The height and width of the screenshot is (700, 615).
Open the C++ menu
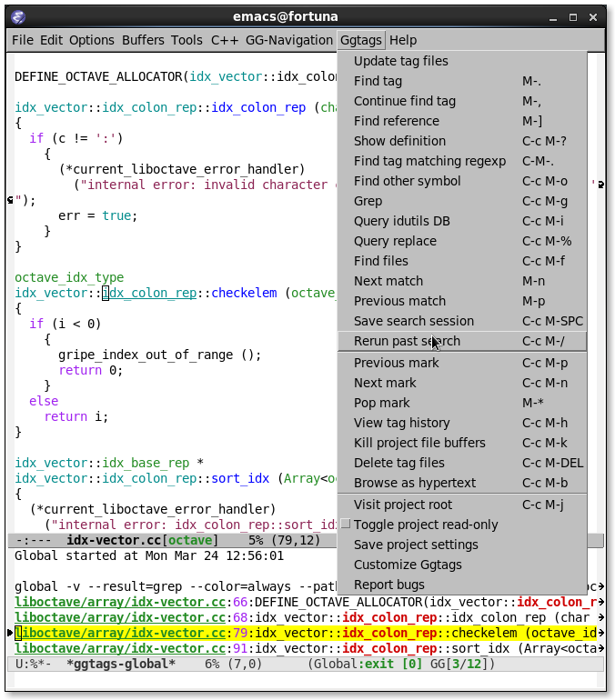pos(225,40)
